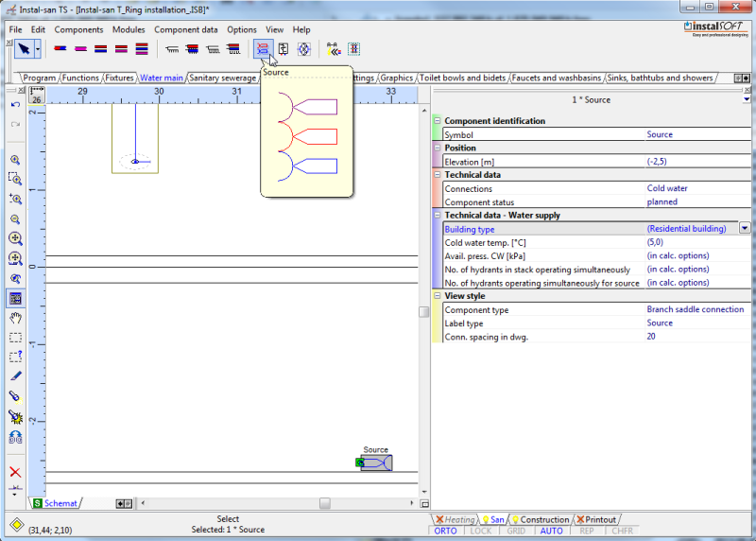Activate the zoom window tool
Screen dimensions: 756x541
15,179
